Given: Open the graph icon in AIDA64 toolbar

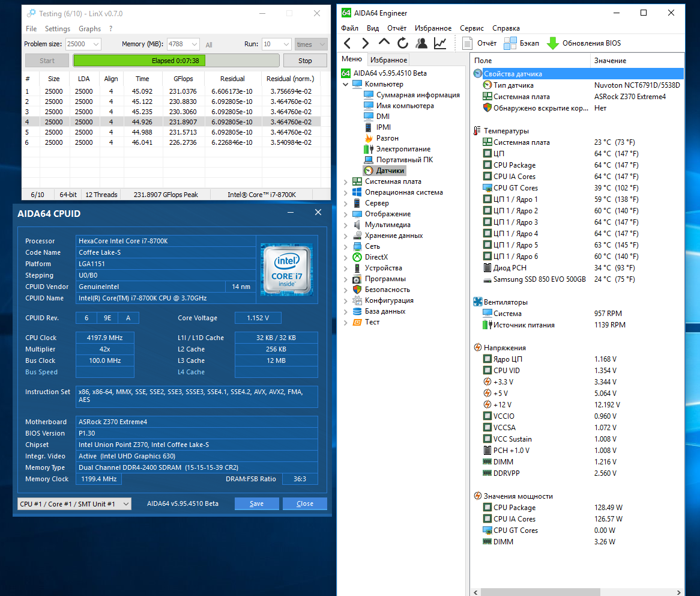Looking at the screenshot, I should coord(440,43).
